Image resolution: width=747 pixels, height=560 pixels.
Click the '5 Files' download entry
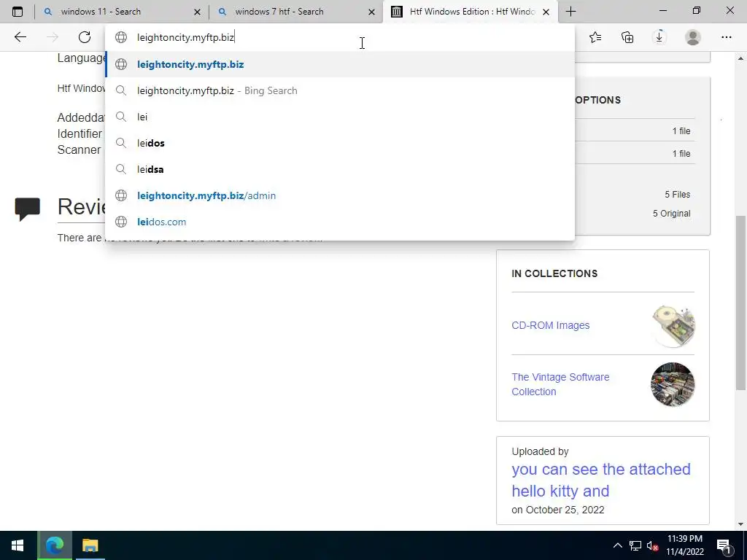coord(678,194)
